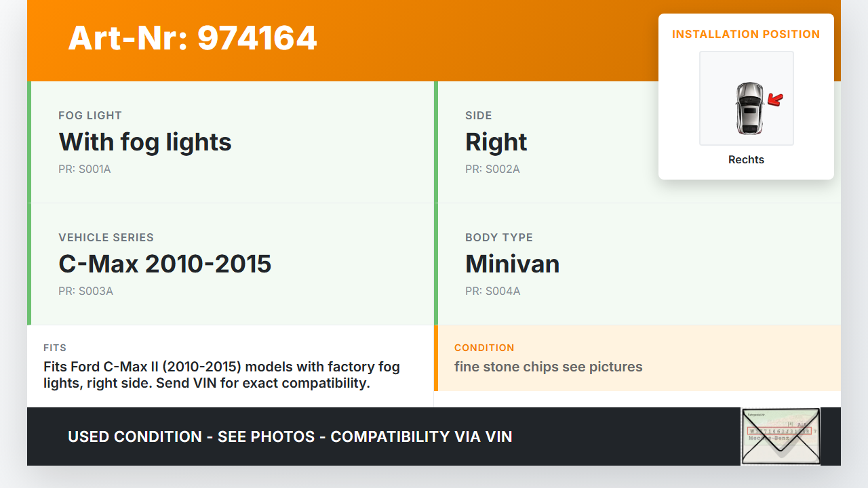This screenshot has width=868, height=488.
Task: Click the INSTALLATION POSITION title
Action: click(x=746, y=34)
